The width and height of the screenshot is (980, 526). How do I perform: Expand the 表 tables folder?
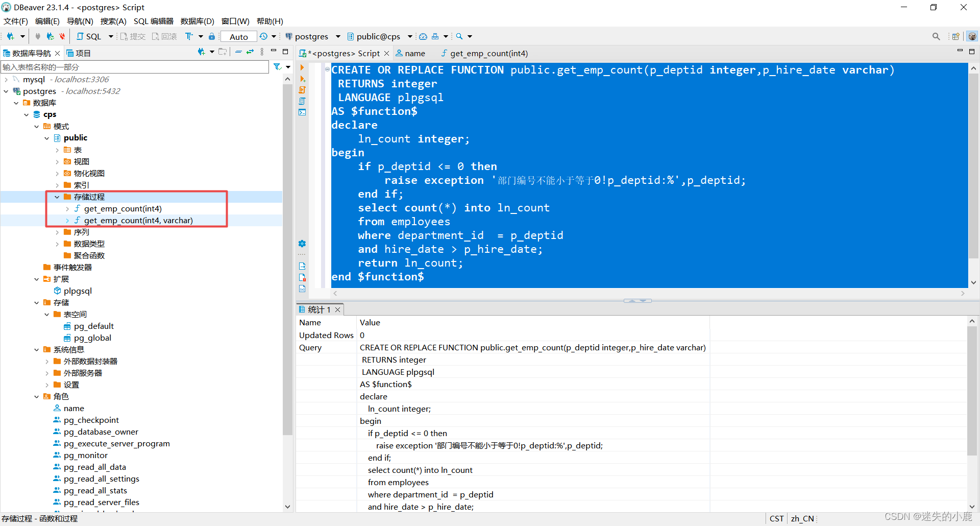(57, 150)
